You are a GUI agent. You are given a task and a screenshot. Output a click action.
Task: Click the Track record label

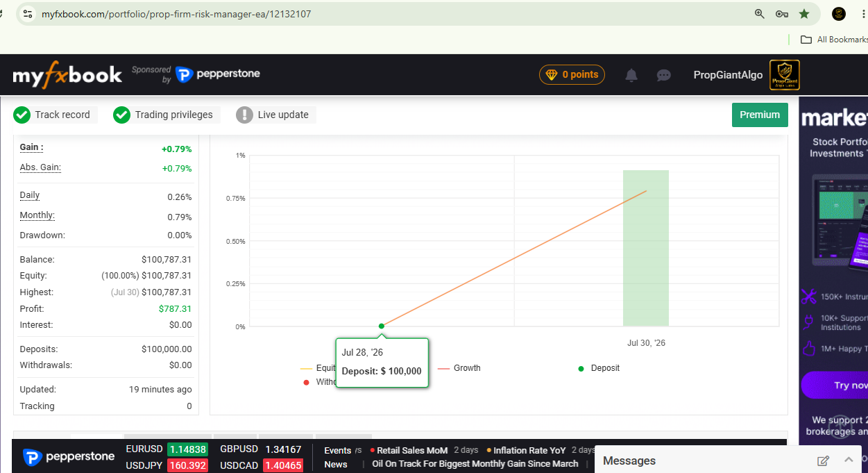tap(62, 115)
